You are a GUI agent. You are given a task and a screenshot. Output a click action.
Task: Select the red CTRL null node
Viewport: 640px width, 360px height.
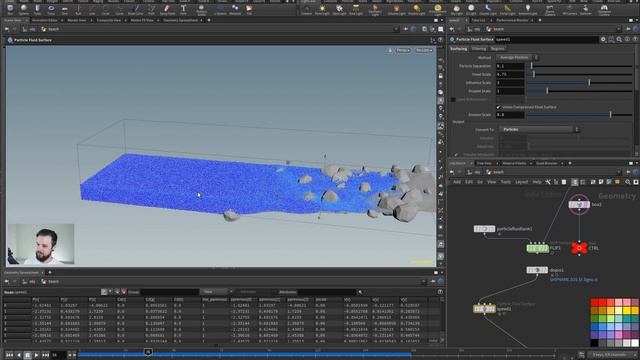(579, 248)
